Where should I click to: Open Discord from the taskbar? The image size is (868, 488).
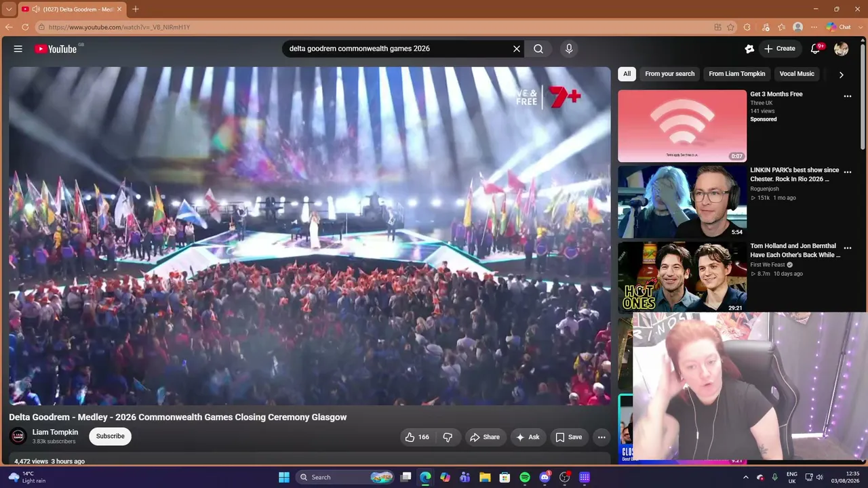pyautogui.click(x=545, y=477)
